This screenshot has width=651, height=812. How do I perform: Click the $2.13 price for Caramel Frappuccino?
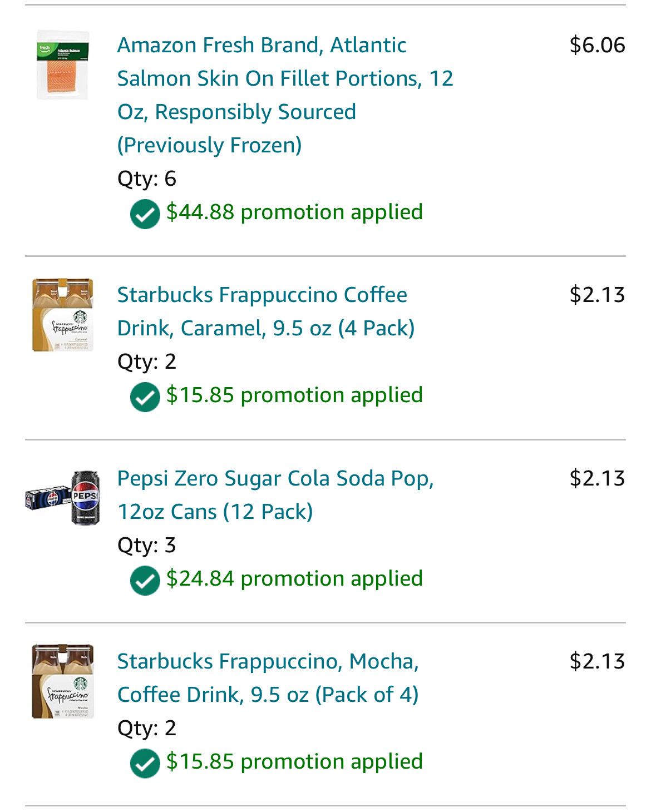point(597,295)
